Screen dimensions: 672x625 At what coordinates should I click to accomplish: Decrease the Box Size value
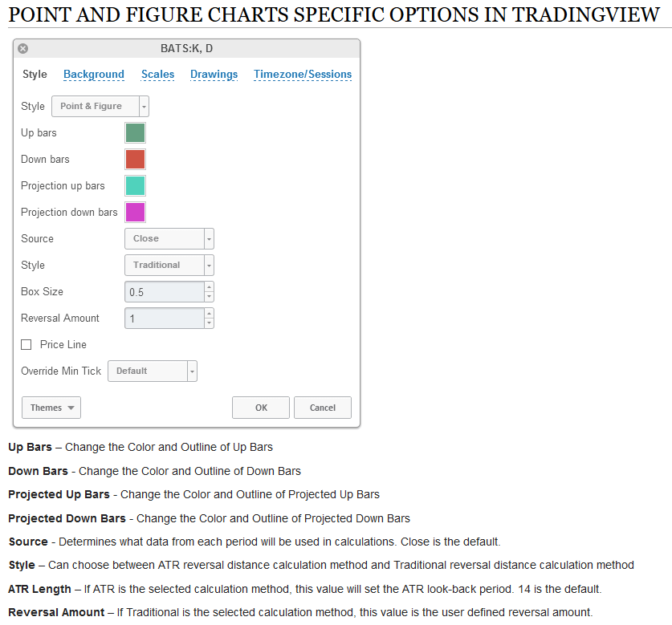tap(210, 297)
